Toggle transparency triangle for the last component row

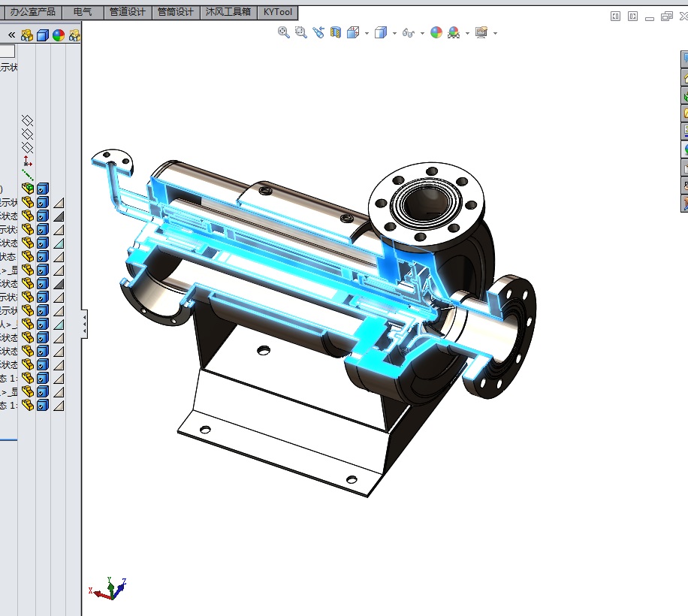coord(59,406)
